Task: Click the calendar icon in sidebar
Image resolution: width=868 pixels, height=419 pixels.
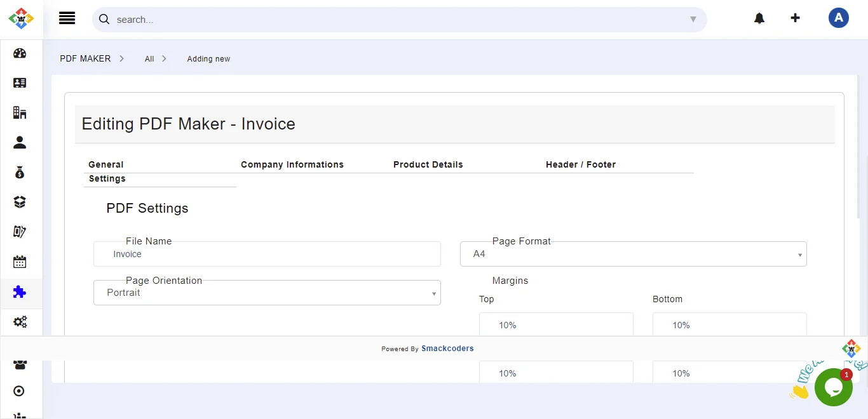Action: 20,262
